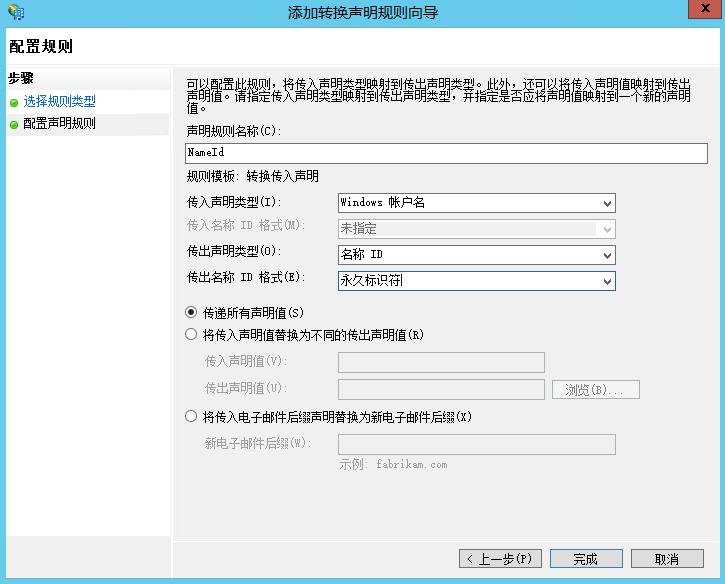
Task: Open the 传出名称 ID 格式 dropdown
Action: coord(476,281)
